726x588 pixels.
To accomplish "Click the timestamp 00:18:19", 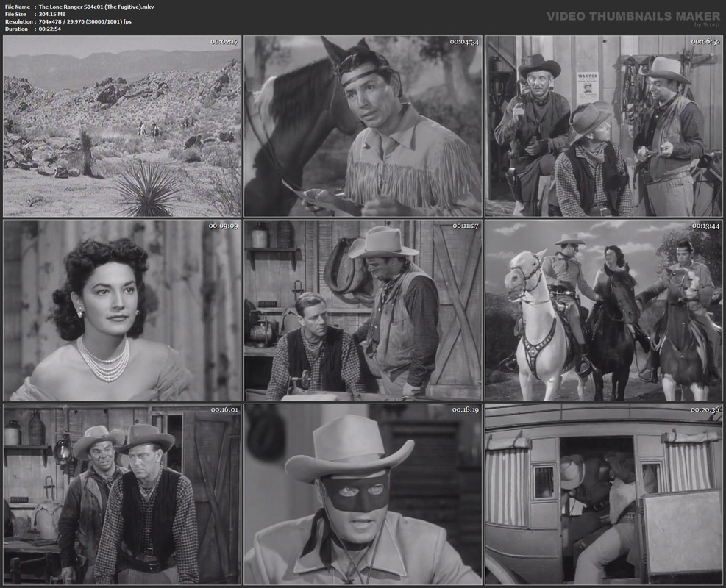I will pyautogui.click(x=466, y=409).
